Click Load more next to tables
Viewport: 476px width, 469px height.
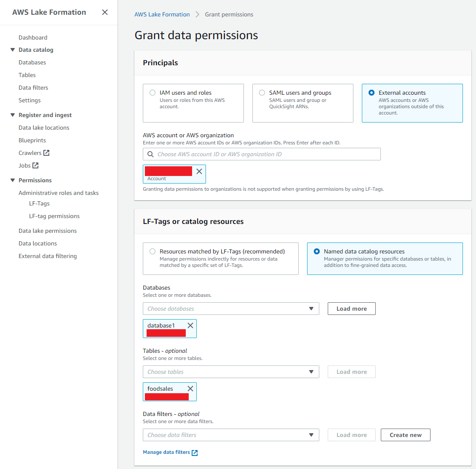(352, 372)
